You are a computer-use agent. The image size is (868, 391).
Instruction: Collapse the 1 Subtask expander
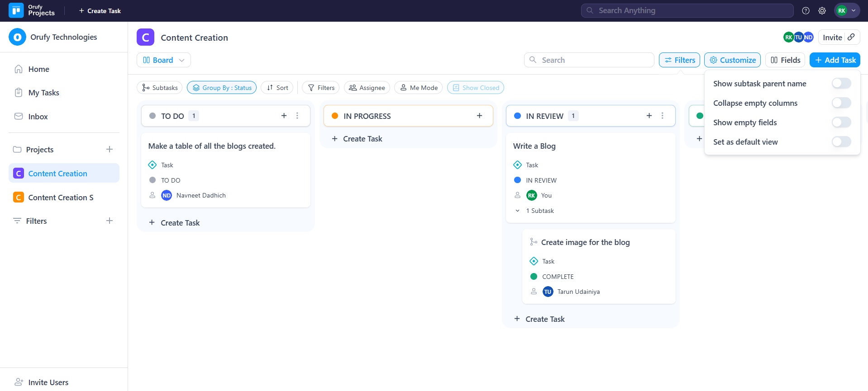518,211
